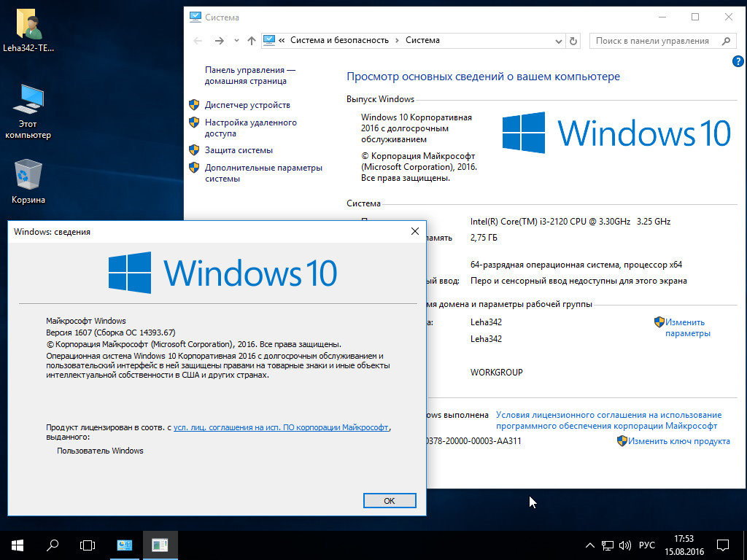Click the network tray icon
The image size is (747, 560).
click(x=608, y=545)
